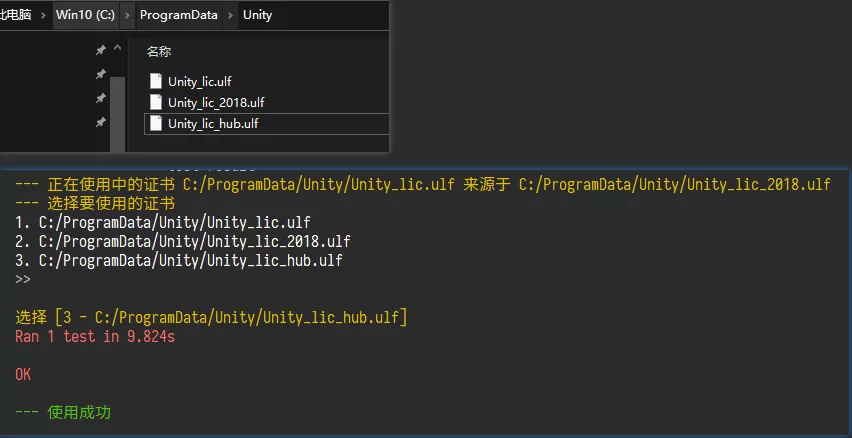Click the file icon of Unity_lic.ulf

(156, 81)
